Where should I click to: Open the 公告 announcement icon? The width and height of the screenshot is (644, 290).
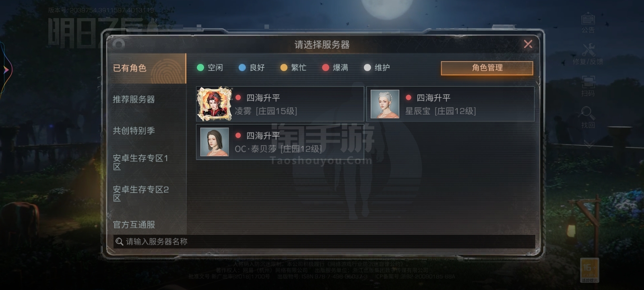point(588,23)
